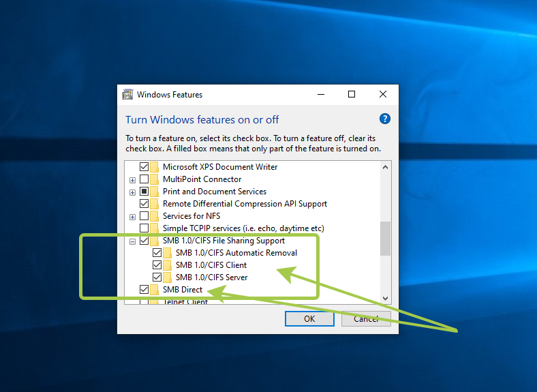The image size is (537, 392).
Task: Minimize the Windows Features dialog
Action: tap(321, 94)
